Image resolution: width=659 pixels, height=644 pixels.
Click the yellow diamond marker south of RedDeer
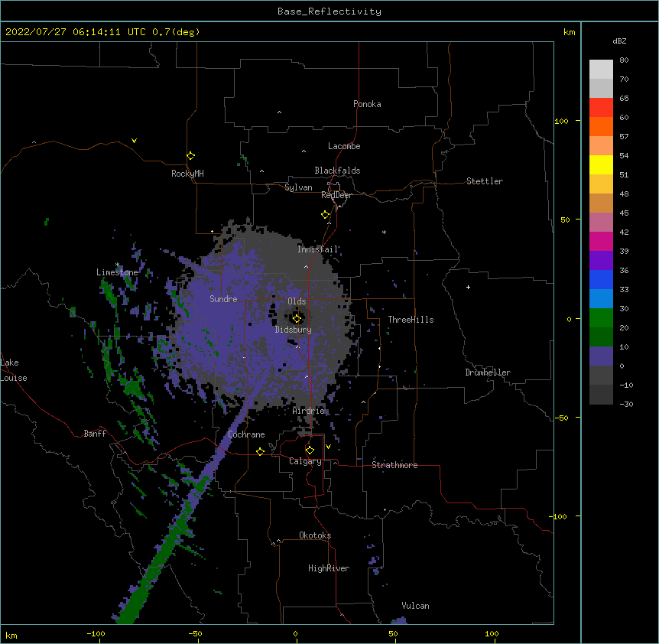tap(325, 215)
